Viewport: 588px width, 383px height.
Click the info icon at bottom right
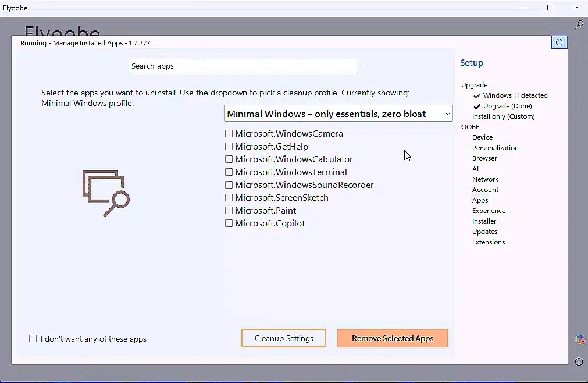[x=579, y=362]
